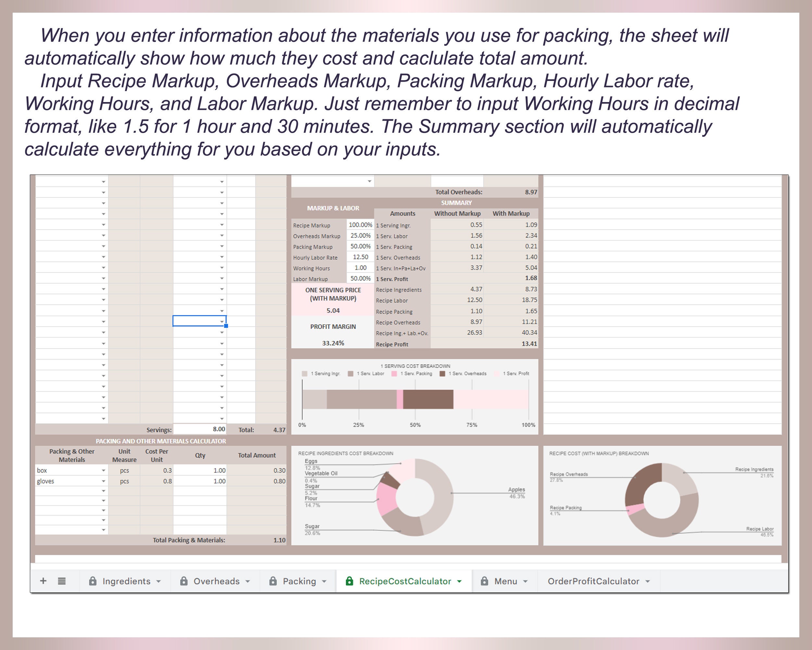This screenshot has width=812, height=650.
Task: Click the lock icon on the Packing tab
Action: tap(274, 581)
